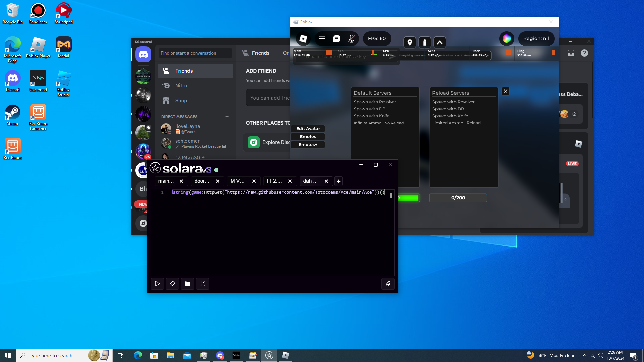Image resolution: width=644 pixels, height=362 pixels.
Task: Click the Roblox logo menu button
Action: pos(303,39)
